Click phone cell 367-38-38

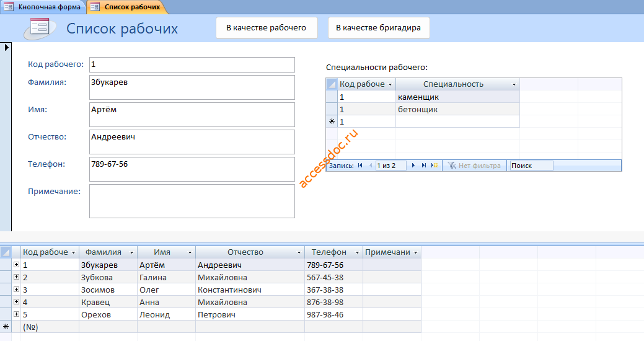[x=334, y=290]
